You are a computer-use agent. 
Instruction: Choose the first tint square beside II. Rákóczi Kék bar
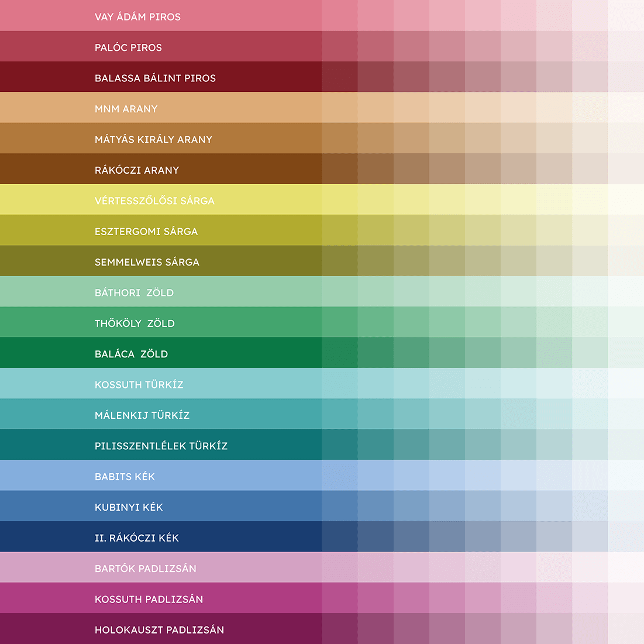coord(340,536)
